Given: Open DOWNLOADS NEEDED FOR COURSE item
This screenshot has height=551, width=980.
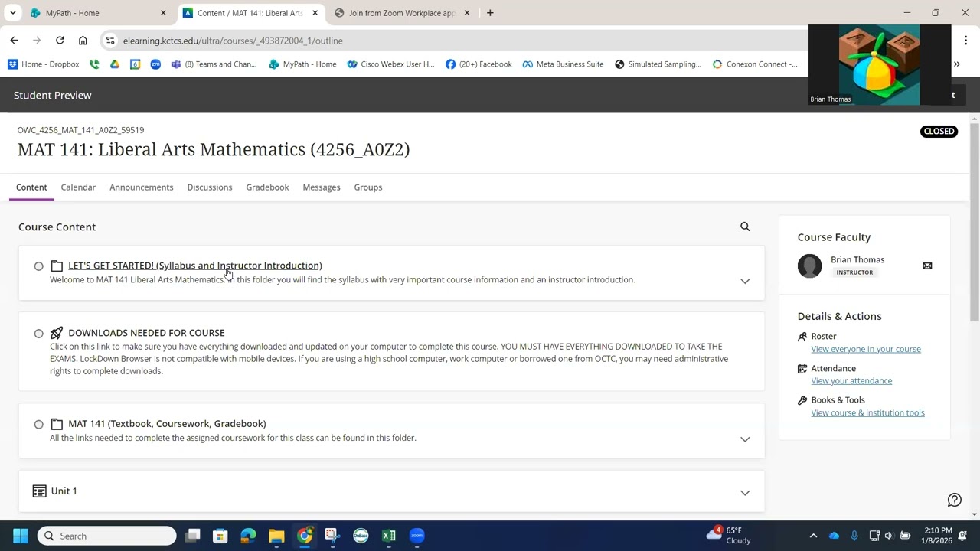Looking at the screenshot, I should click(x=146, y=333).
